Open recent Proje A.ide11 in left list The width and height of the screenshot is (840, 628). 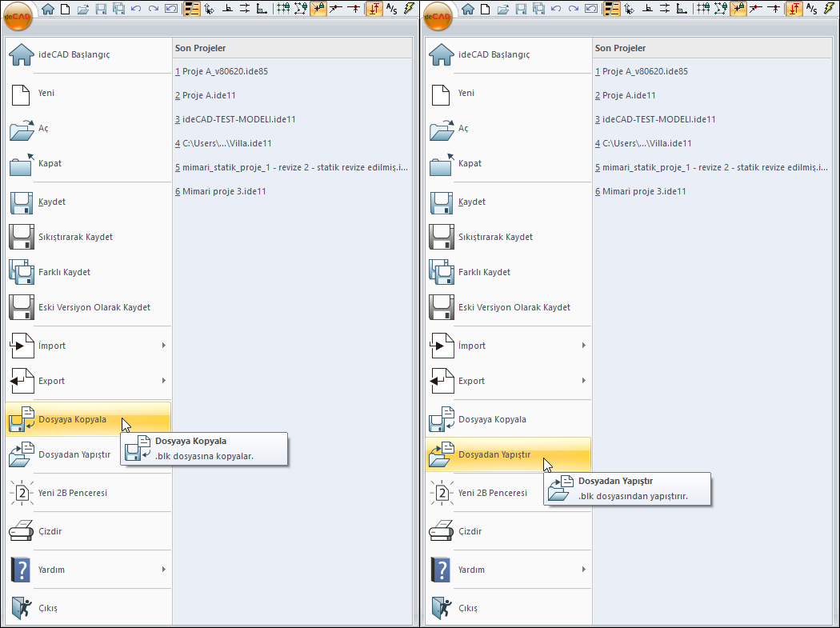pos(205,95)
